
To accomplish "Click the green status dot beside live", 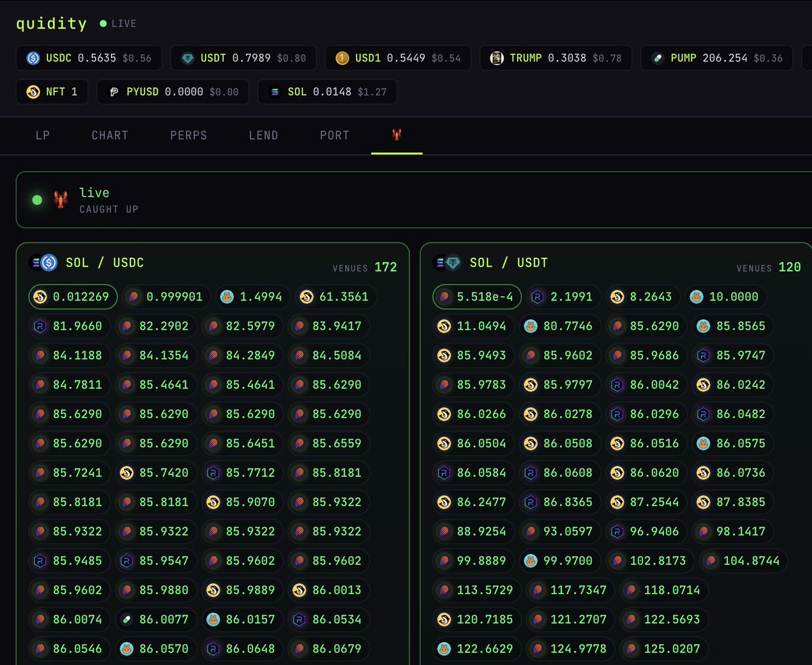I will click(37, 200).
